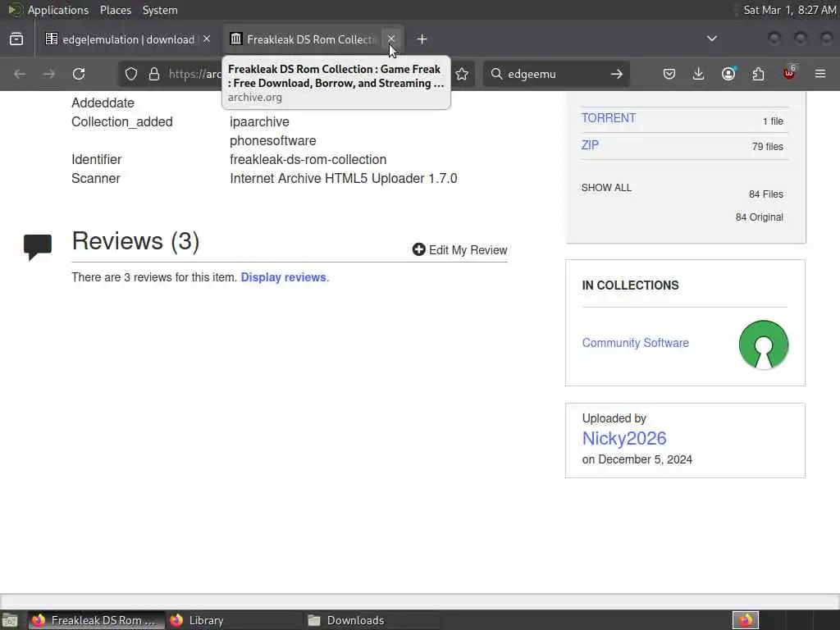Click the ipaarchive collection text

(259, 121)
